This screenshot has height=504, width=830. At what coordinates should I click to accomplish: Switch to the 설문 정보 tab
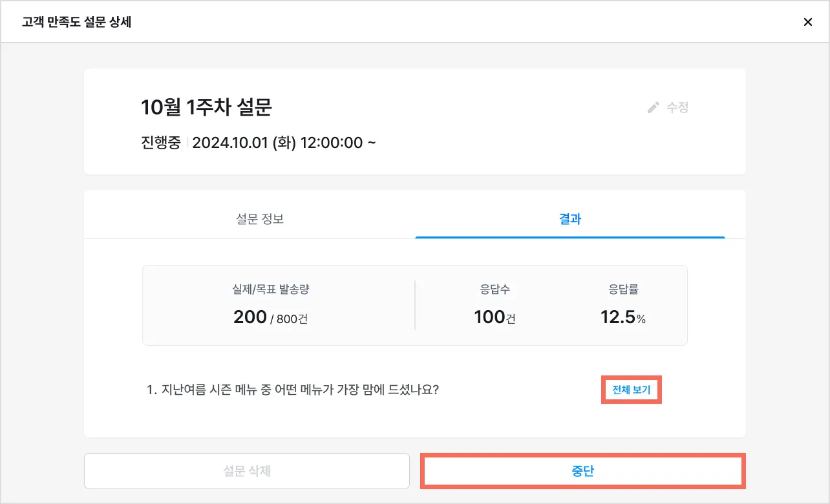[x=260, y=219]
